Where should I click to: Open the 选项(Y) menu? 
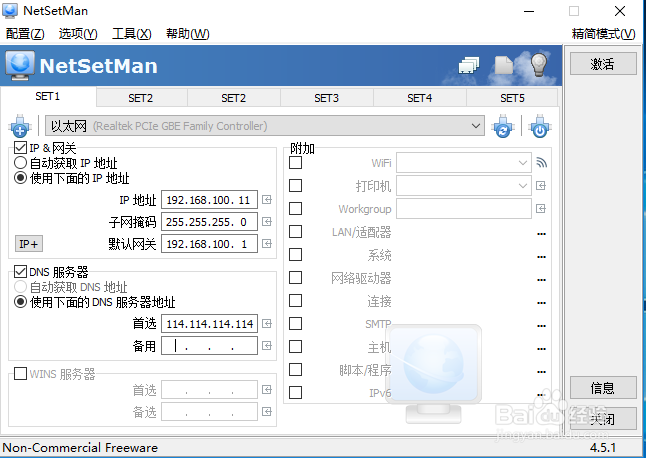[x=78, y=34]
